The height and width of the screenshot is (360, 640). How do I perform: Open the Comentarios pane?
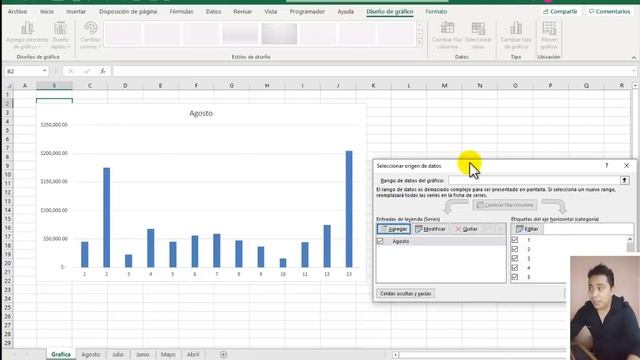tap(609, 11)
